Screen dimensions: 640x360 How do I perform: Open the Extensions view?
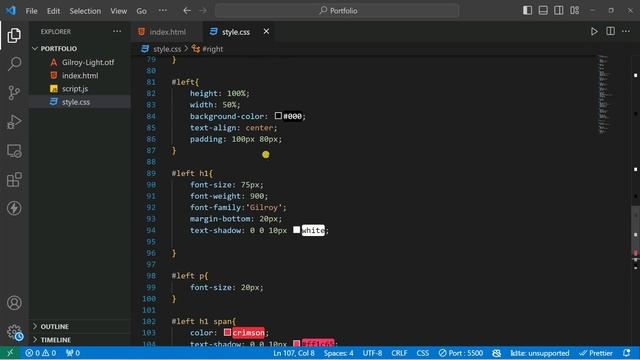pyautogui.click(x=14, y=180)
